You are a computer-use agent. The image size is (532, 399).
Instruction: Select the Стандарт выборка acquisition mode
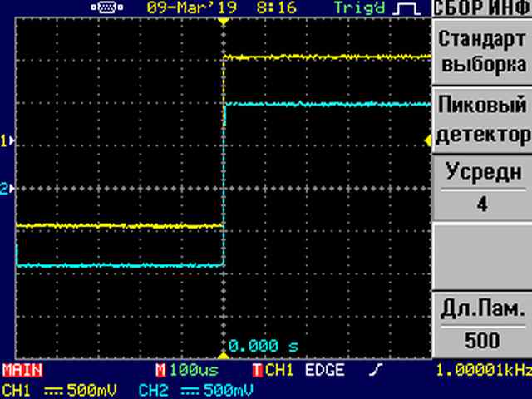click(482, 52)
